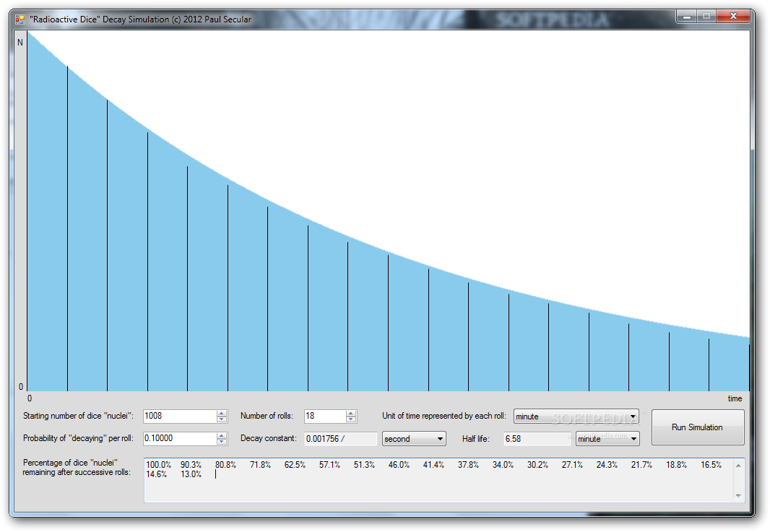Image resolution: width=770 pixels, height=532 pixels.
Task: Click the 'Starting number of dice "nuclei":' label
Action: (x=78, y=416)
